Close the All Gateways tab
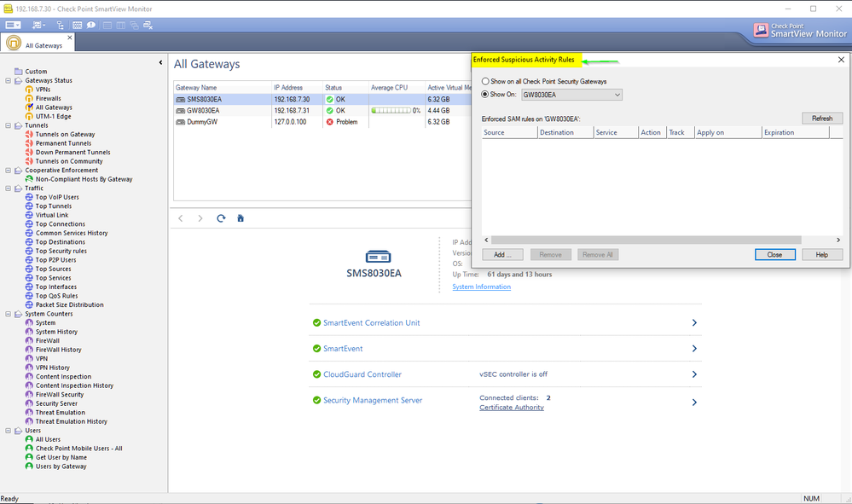 (70, 38)
